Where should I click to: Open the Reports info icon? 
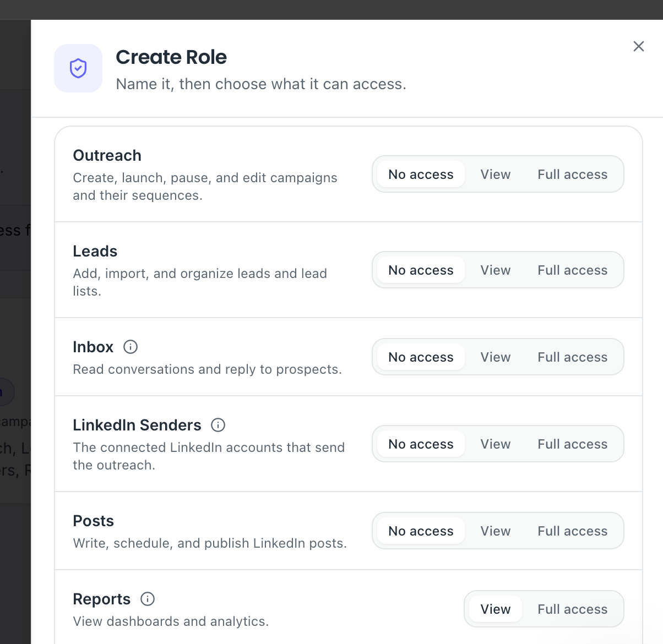coord(148,599)
